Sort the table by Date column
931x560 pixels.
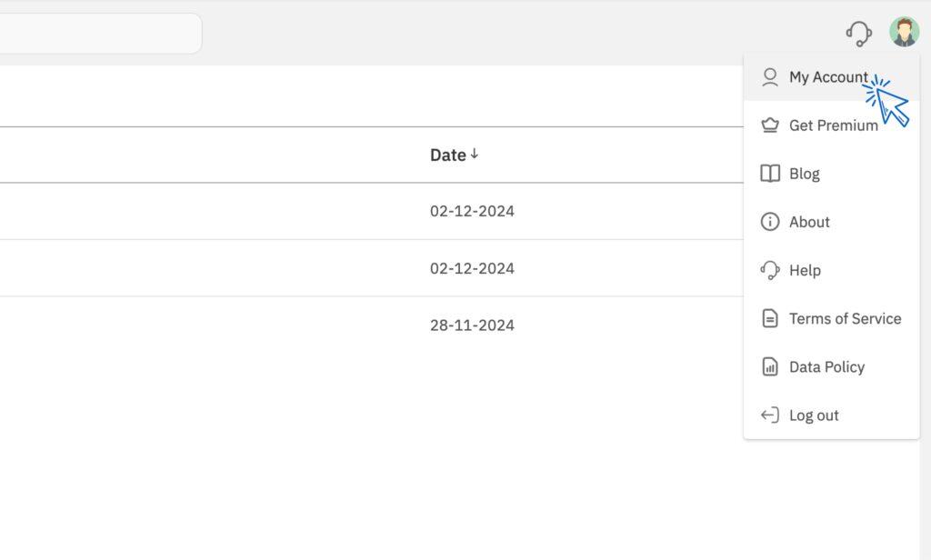click(x=447, y=155)
